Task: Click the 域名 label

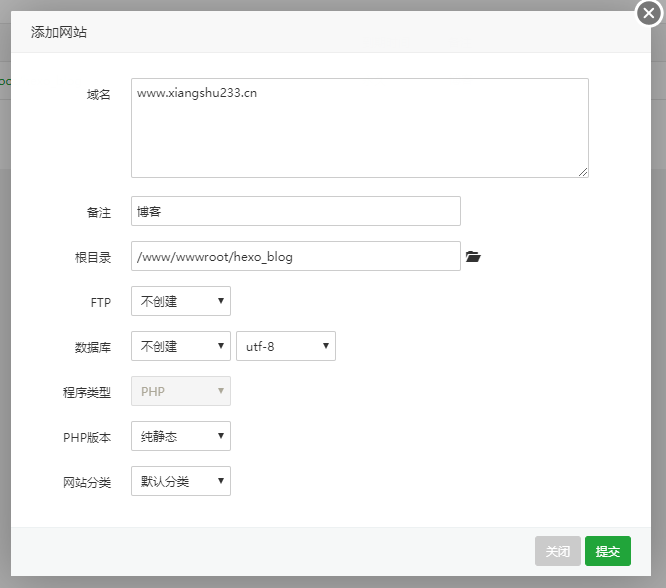Action: coord(98,94)
